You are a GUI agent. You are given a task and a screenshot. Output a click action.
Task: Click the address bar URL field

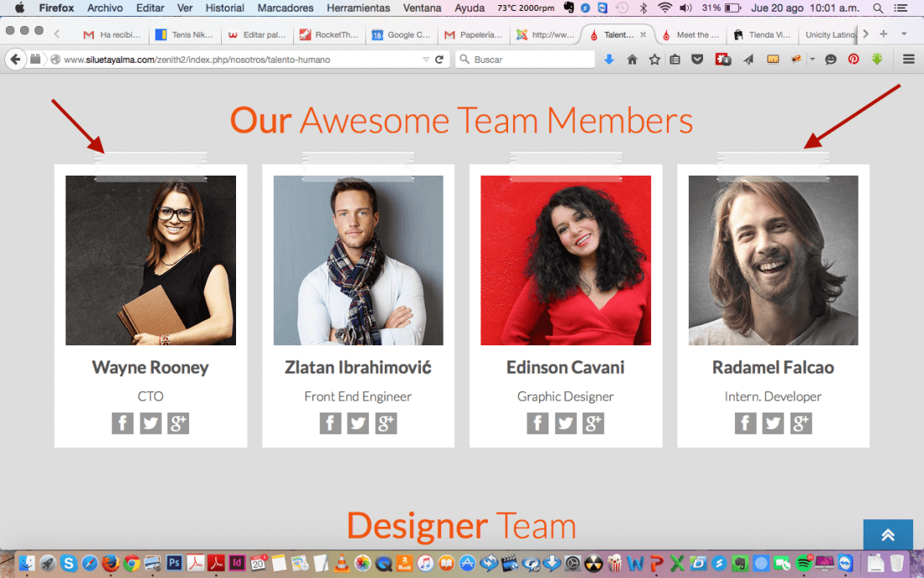click(242, 60)
